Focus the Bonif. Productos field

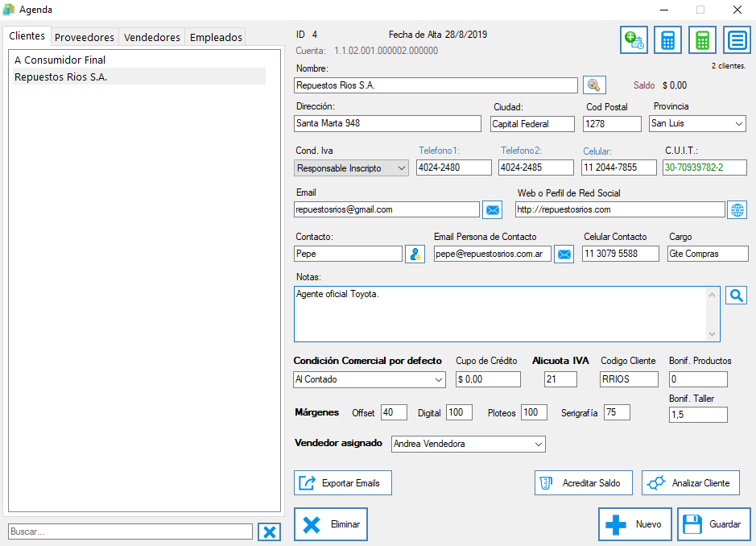click(x=698, y=379)
